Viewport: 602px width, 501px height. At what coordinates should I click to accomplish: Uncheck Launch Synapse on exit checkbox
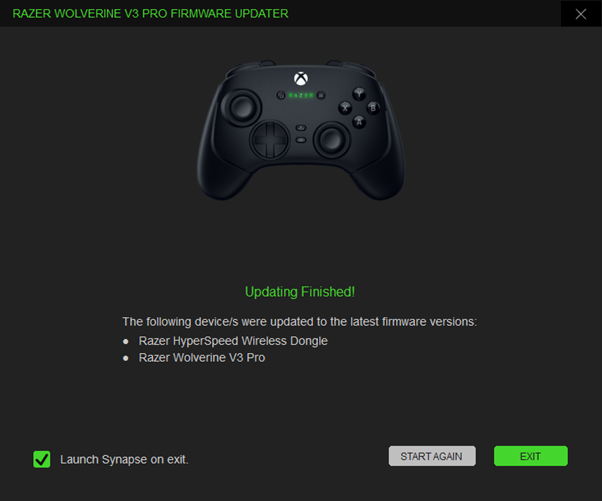click(41, 459)
